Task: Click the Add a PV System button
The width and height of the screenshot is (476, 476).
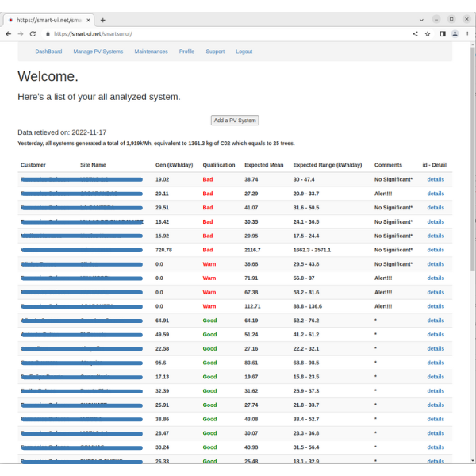Action: [x=235, y=121]
